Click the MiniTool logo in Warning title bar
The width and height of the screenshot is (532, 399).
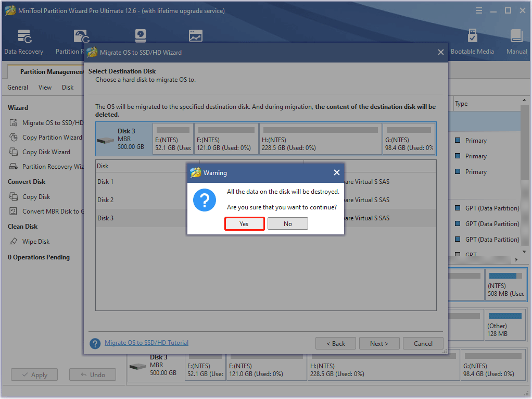195,172
